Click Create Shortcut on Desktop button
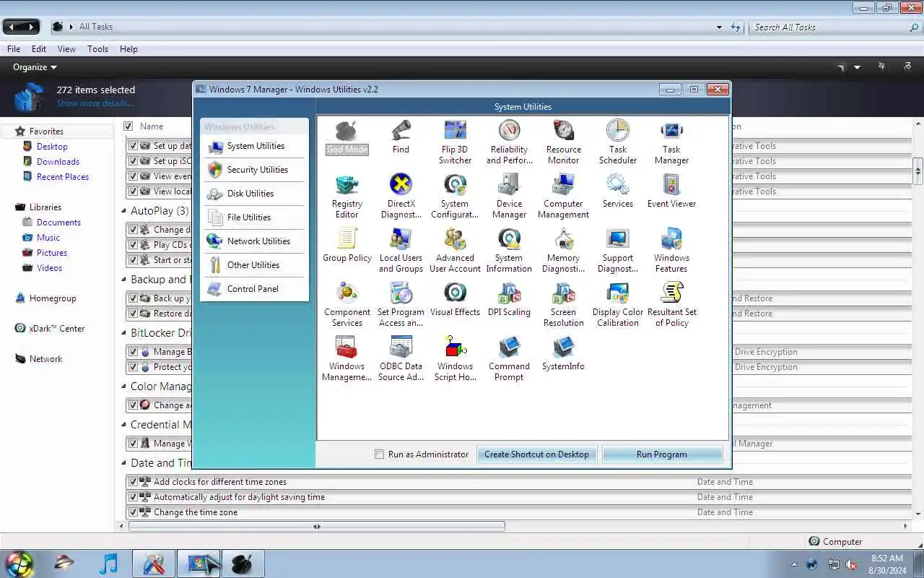The height and width of the screenshot is (578, 924). click(536, 454)
